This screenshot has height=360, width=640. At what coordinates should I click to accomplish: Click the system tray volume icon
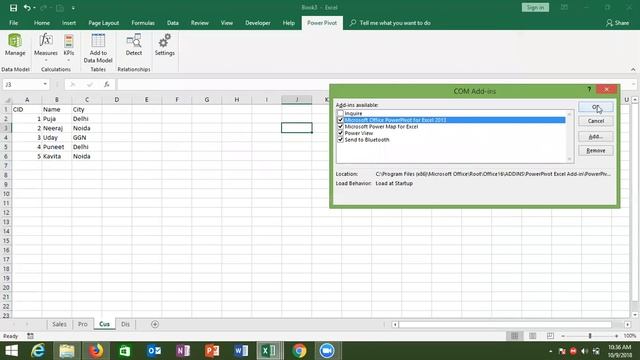[x=584, y=351]
